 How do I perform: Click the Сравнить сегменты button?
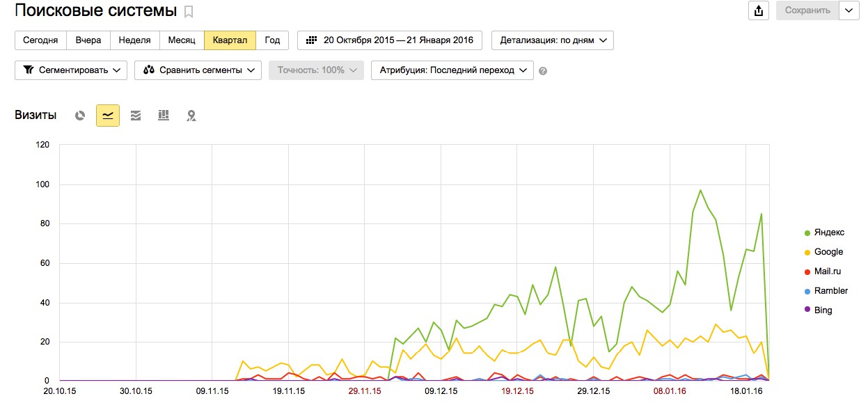pyautogui.click(x=198, y=70)
